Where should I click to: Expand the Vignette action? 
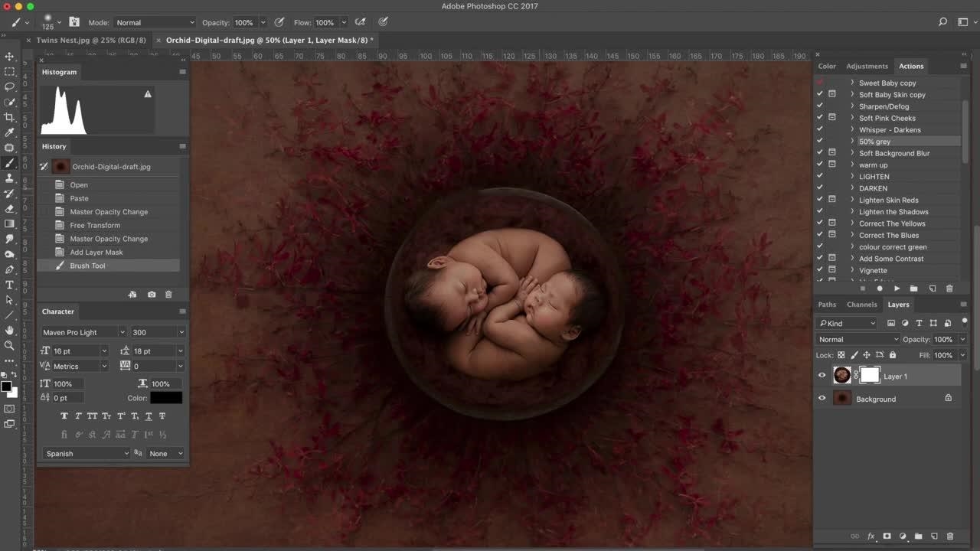[852, 270]
